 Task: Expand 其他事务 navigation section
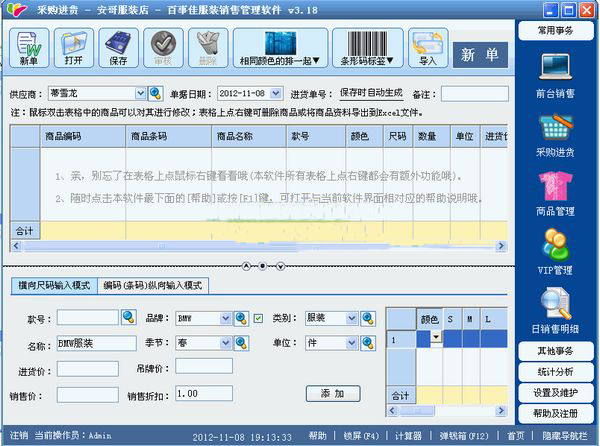(556, 351)
